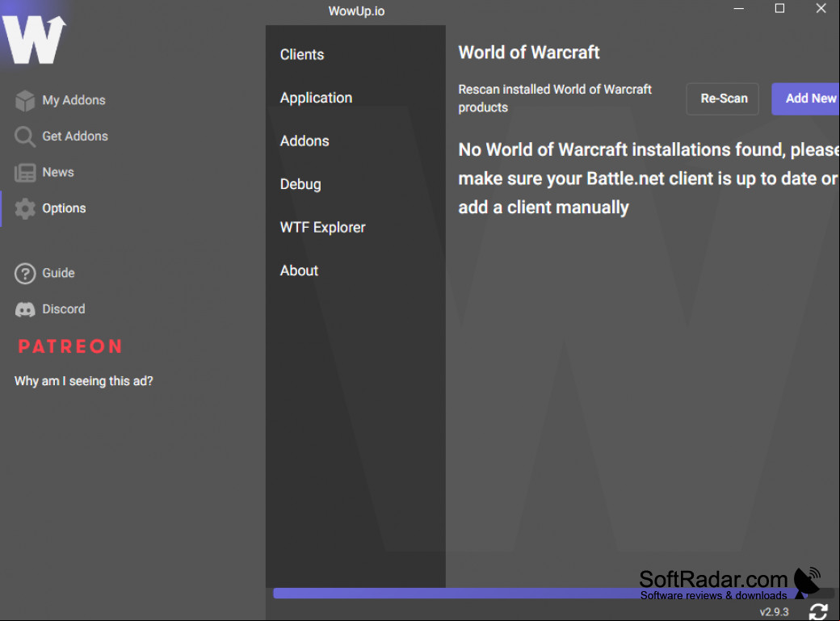840x621 pixels.
Task: Open the News section
Action: (x=58, y=172)
